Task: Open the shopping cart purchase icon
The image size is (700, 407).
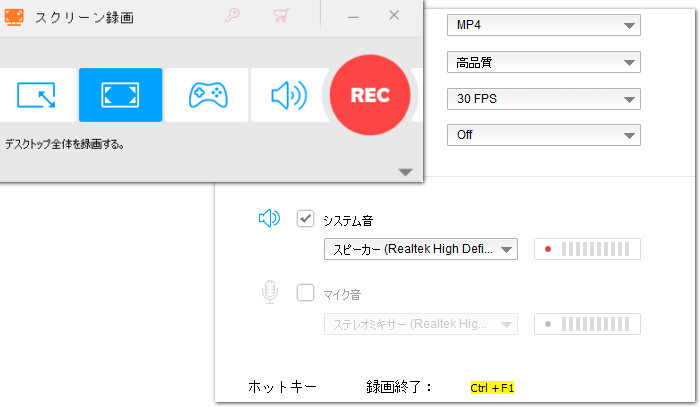Action: (x=281, y=16)
